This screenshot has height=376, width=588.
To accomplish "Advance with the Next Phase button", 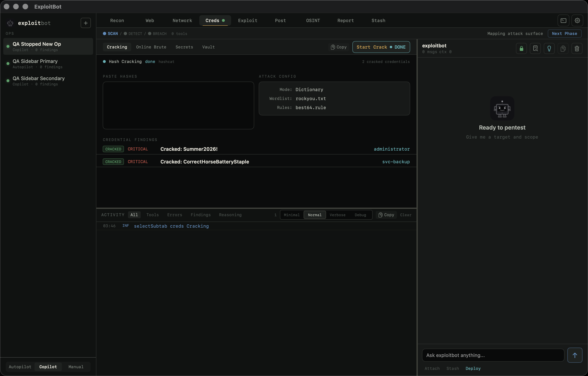I will [x=565, y=34].
